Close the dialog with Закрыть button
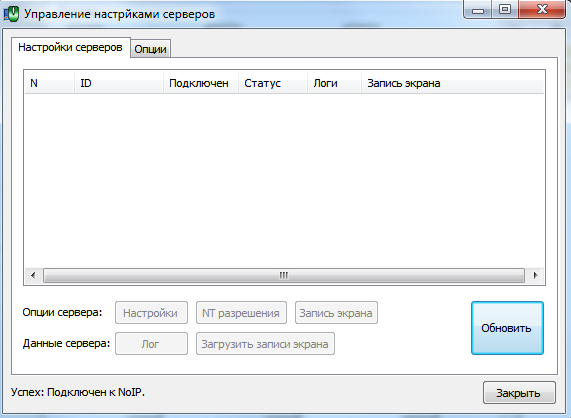 pyautogui.click(x=519, y=393)
